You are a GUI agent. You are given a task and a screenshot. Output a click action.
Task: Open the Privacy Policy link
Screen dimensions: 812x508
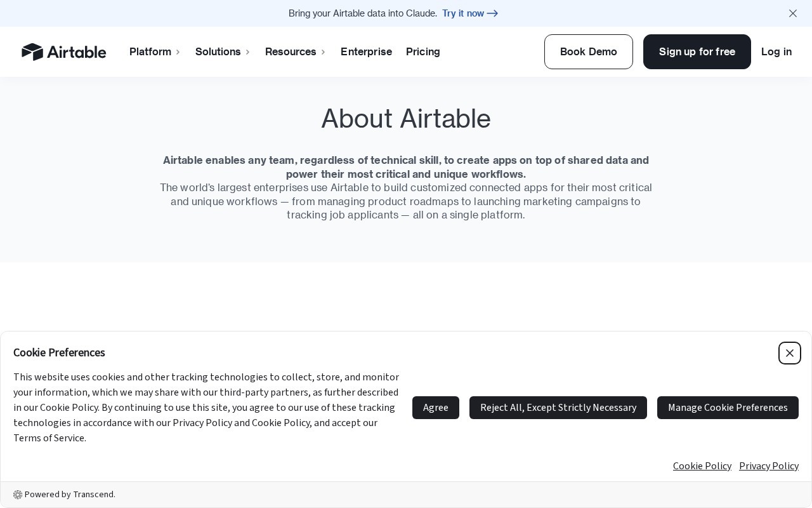coord(769,466)
